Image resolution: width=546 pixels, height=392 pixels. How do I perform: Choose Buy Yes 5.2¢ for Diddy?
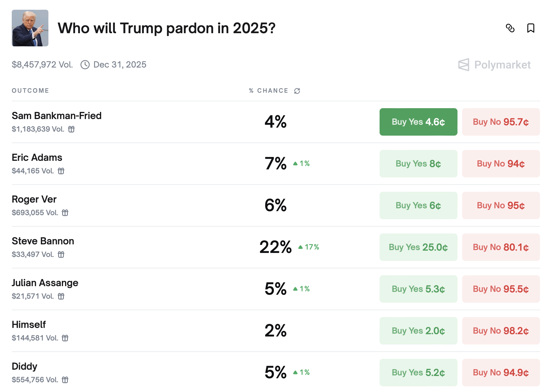point(418,373)
